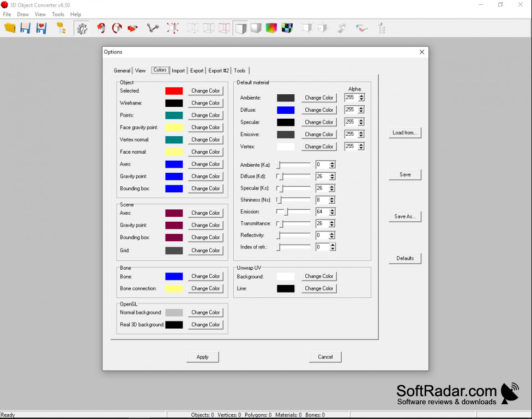
Task: Click the blue Diffuse color swatch
Action: coord(286,110)
